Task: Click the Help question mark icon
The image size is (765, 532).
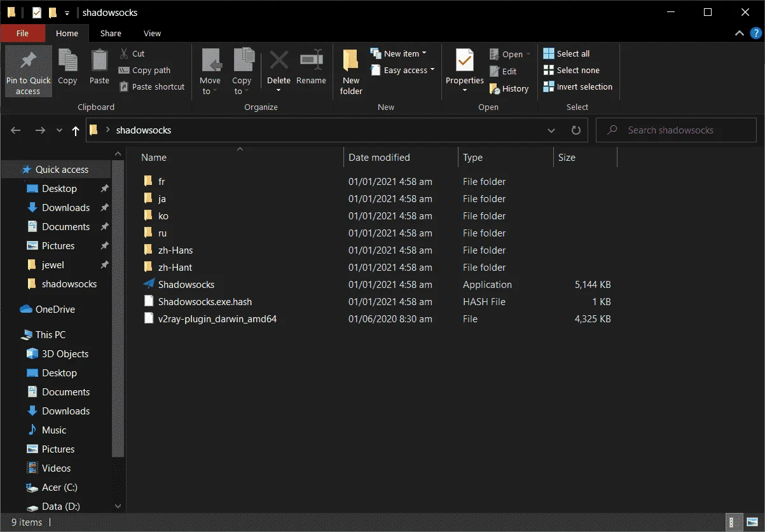Action: tap(755, 33)
